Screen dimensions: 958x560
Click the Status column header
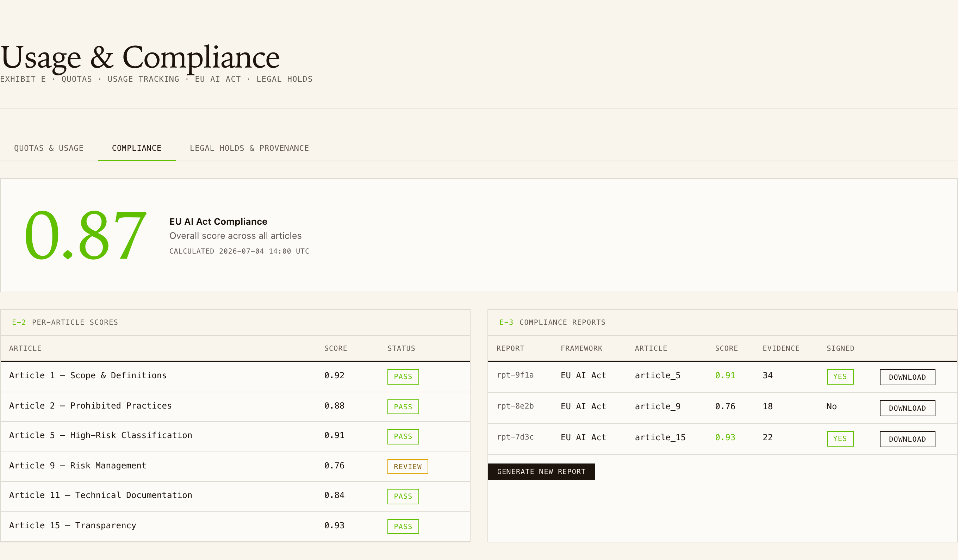(401, 348)
